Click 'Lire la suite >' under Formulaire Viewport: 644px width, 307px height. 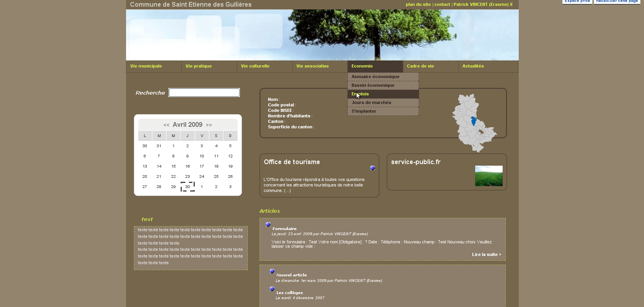point(486,255)
